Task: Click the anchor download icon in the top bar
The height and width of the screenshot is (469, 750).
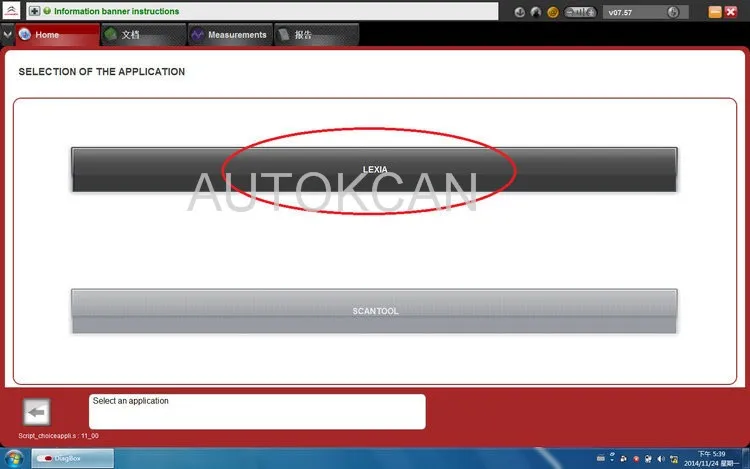Action: pyautogui.click(x=519, y=12)
